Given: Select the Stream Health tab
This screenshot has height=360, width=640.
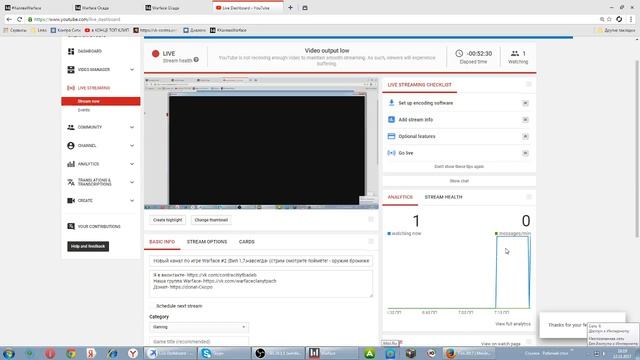Looking at the screenshot, I should pos(443,197).
